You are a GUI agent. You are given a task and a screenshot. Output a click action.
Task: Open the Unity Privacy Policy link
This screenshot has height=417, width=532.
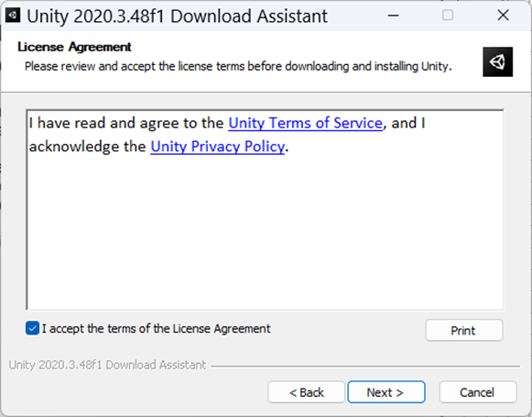pyautogui.click(x=217, y=147)
